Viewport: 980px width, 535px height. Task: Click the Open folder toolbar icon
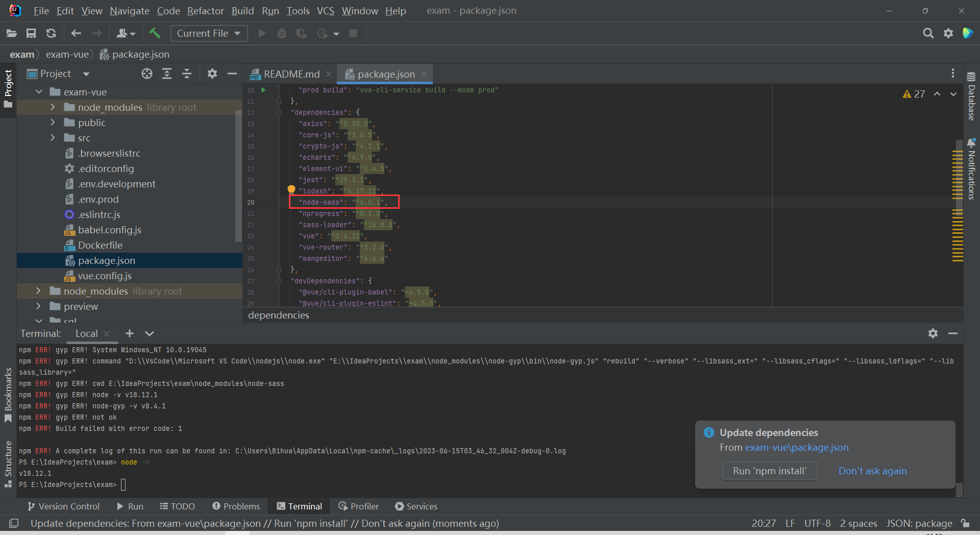(12, 33)
